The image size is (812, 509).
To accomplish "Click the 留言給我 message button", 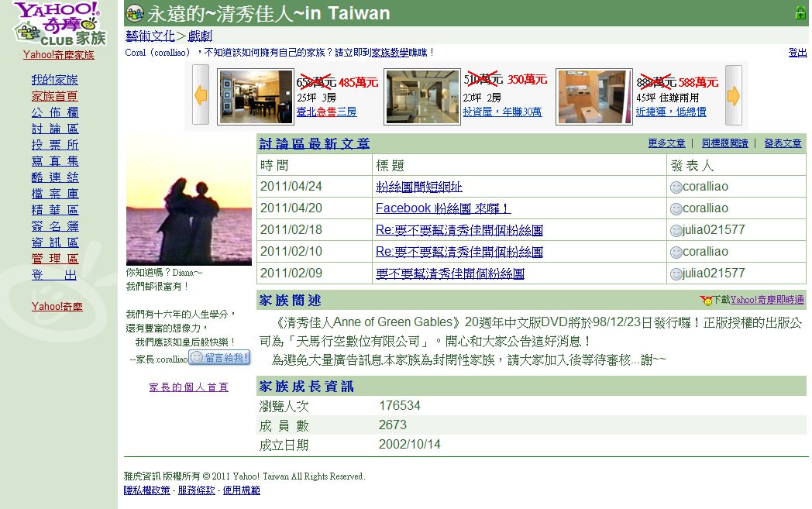I will coord(219,357).
